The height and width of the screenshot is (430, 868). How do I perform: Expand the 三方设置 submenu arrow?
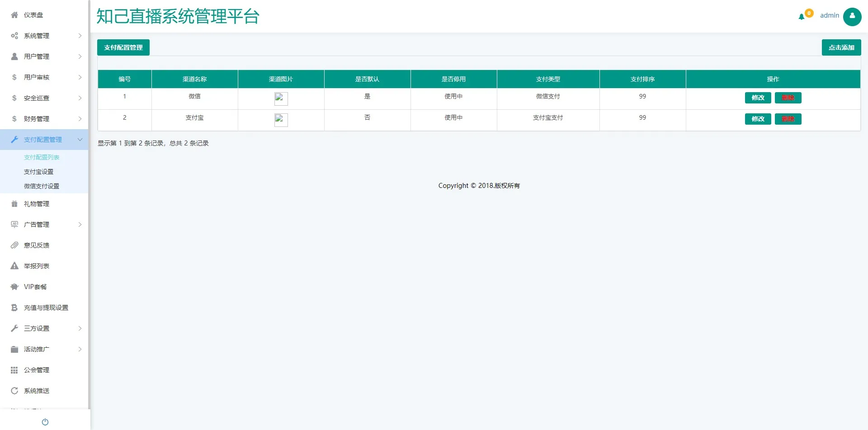click(80, 328)
